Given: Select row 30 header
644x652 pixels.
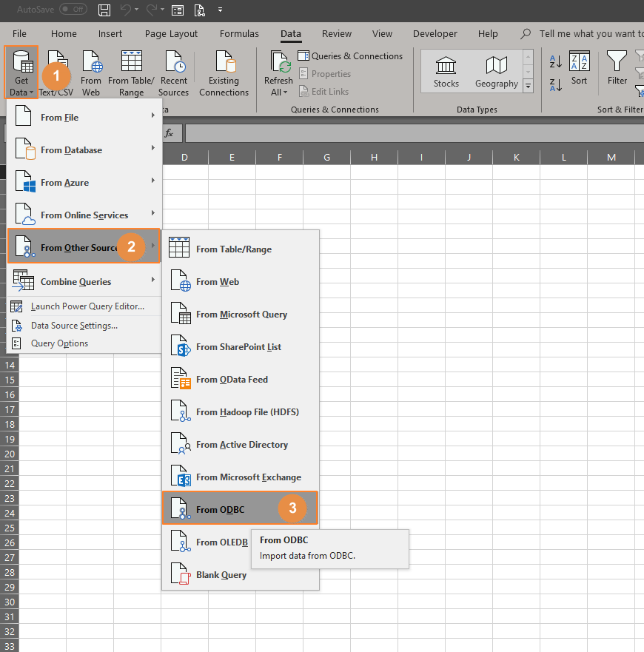Looking at the screenshot, I should click(9, 602).
